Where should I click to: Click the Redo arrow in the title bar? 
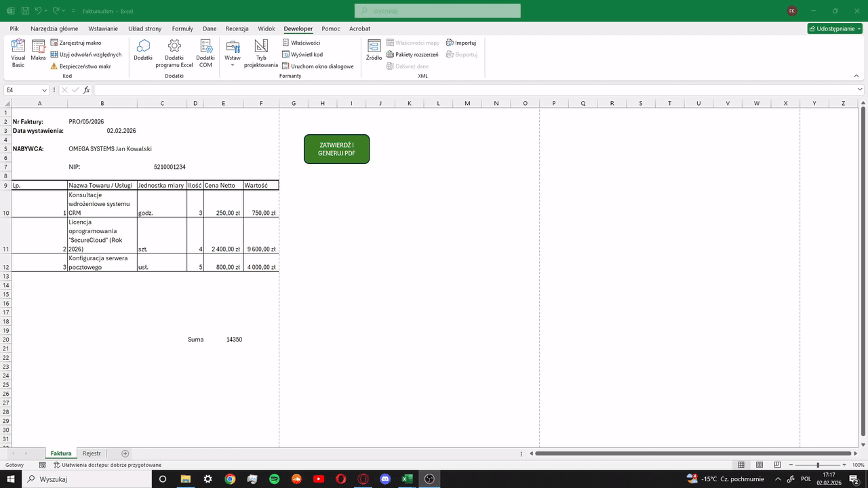[56, 11]
